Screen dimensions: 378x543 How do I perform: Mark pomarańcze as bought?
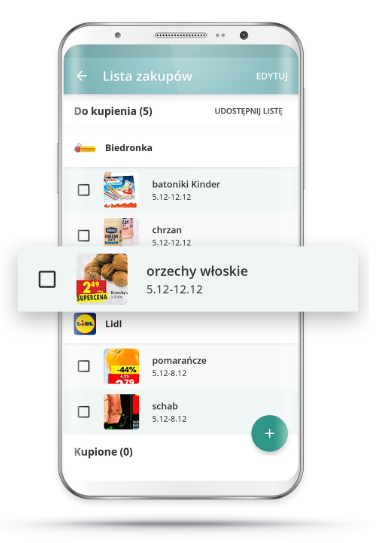point(83,366)
